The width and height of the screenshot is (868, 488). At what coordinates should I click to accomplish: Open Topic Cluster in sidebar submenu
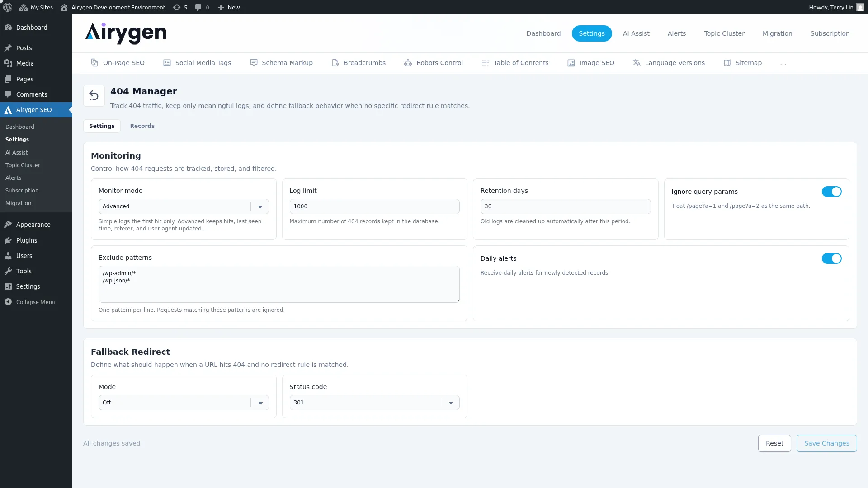tap(23, 165)
